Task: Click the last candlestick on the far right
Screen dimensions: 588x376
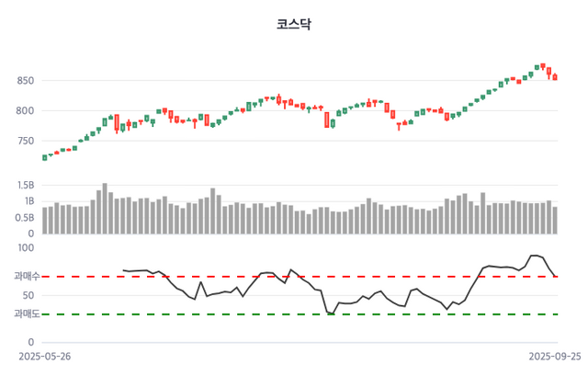Action: tap(555, 77)
